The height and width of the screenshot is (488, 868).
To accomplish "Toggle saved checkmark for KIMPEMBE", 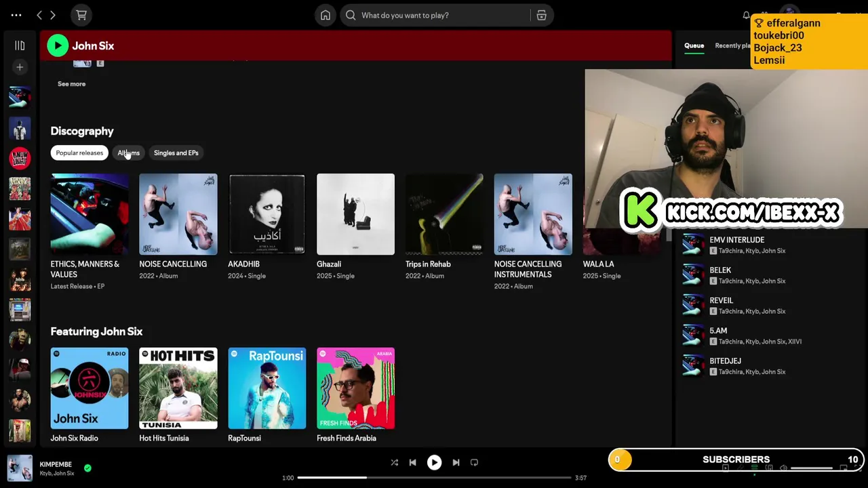I will click(x=87, y=468).
